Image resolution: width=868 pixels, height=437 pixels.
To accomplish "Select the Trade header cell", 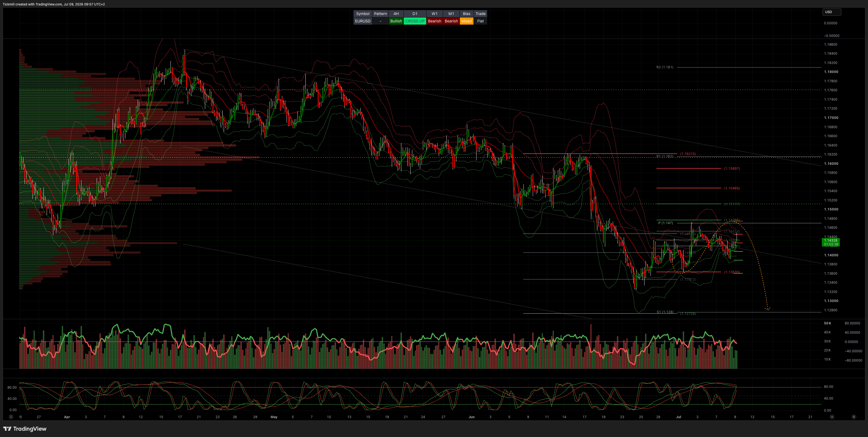I will tap(481, 14).
